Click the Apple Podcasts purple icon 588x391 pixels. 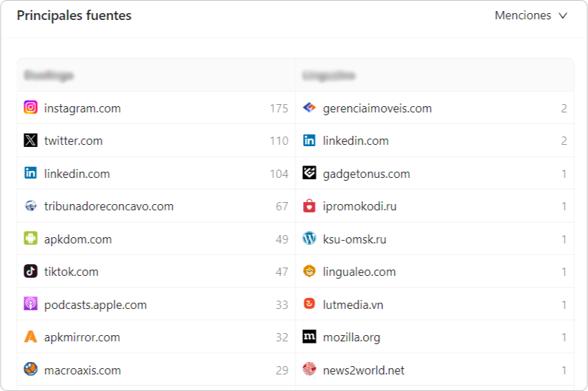[x=30, y=303]
